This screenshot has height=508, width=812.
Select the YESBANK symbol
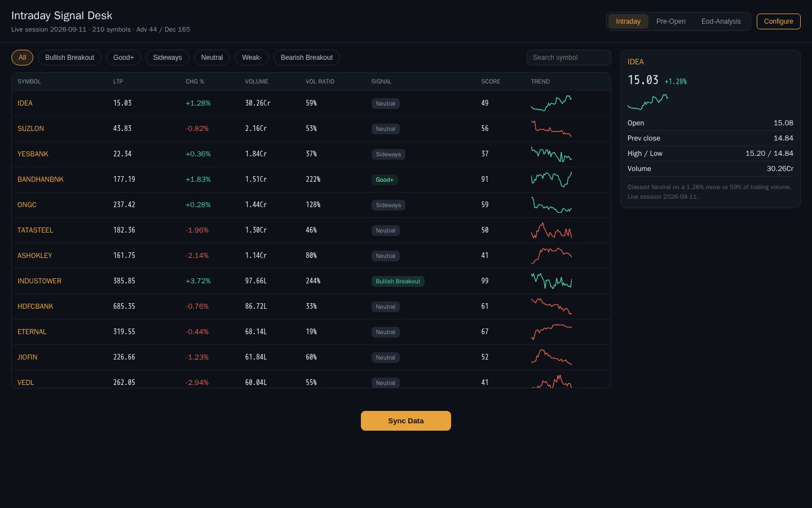(33, 154)
